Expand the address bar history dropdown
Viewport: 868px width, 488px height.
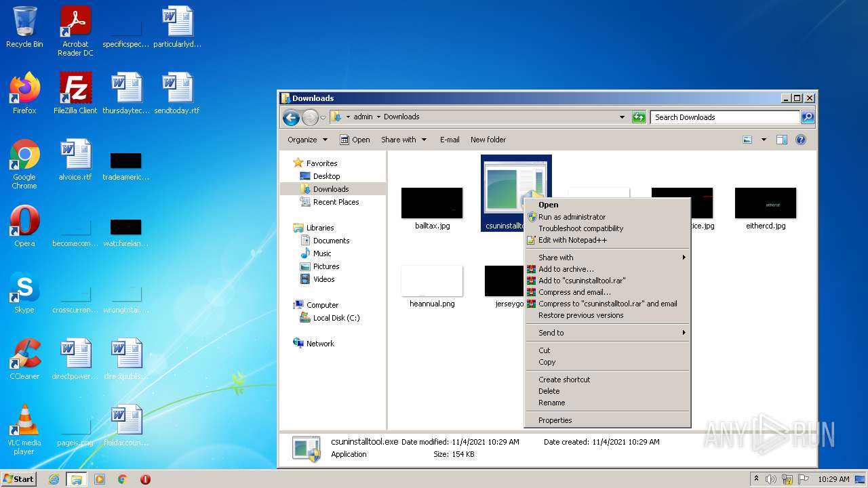tap(622, 117)
